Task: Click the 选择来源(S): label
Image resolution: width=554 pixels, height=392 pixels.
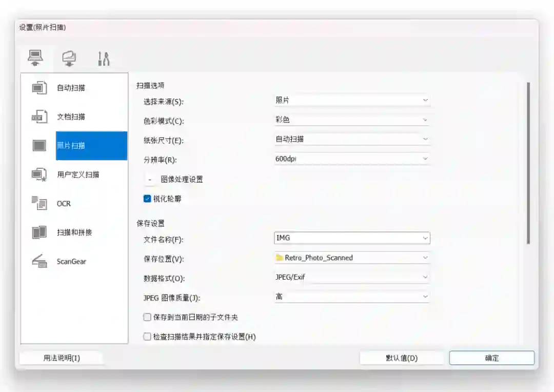Action: pyautogui.click(x=163, y=102)
